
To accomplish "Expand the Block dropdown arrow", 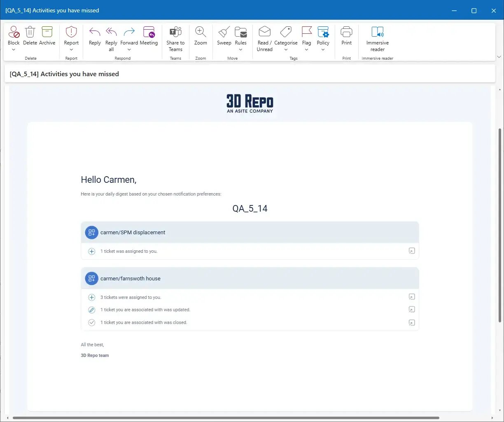I will click(x=14, y=50).
